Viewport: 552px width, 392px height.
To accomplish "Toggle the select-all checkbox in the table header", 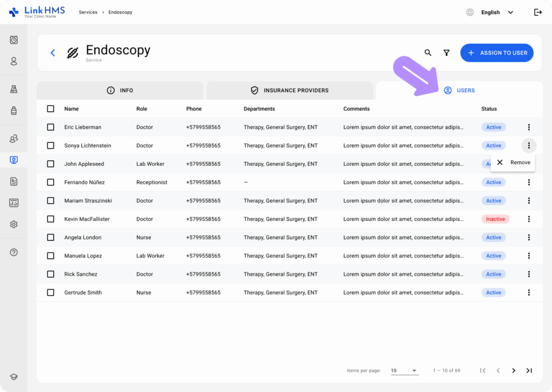I will [x=50, y=108].
